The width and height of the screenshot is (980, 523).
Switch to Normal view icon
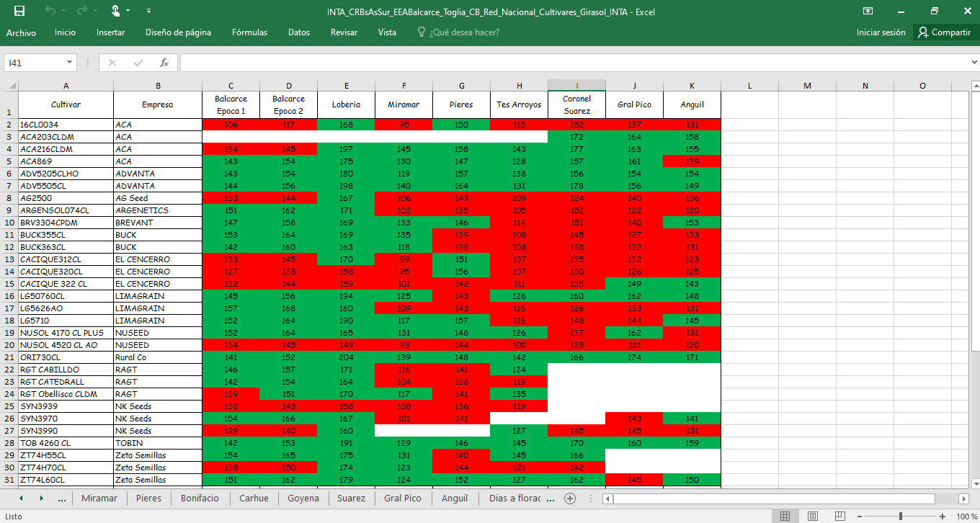coord(785,517)
